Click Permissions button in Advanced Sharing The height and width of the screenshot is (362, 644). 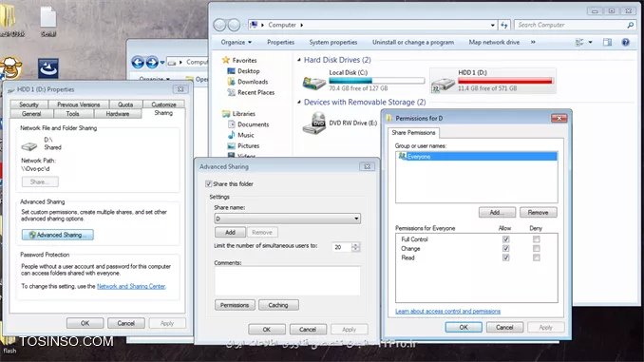(x=235, y=305)
